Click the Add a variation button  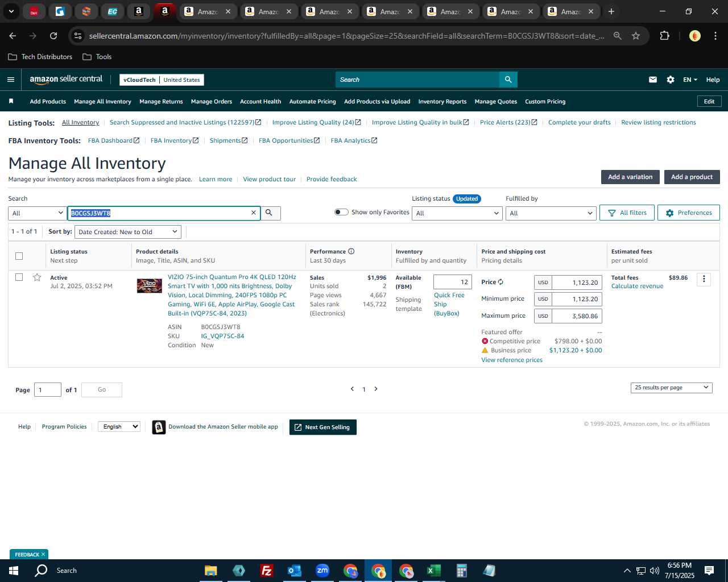pyautogui.click(x=630, y=177)
